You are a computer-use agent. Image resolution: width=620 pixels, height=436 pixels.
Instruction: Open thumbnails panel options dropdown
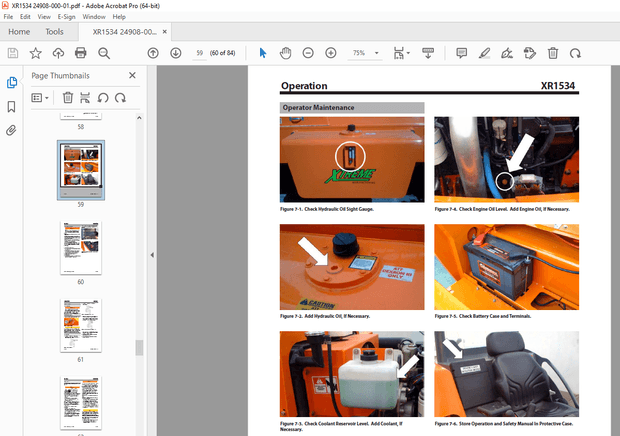point(40,98)
